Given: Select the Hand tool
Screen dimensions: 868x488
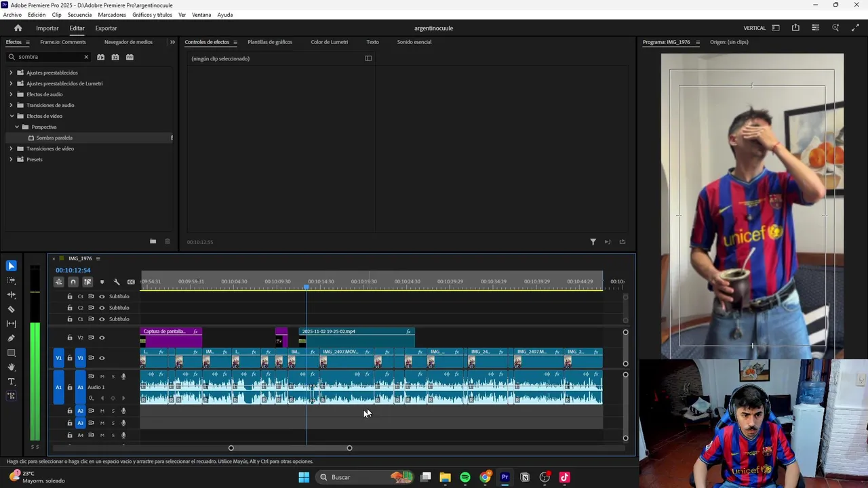Looking at the screenshot, I should click(11, 367).
